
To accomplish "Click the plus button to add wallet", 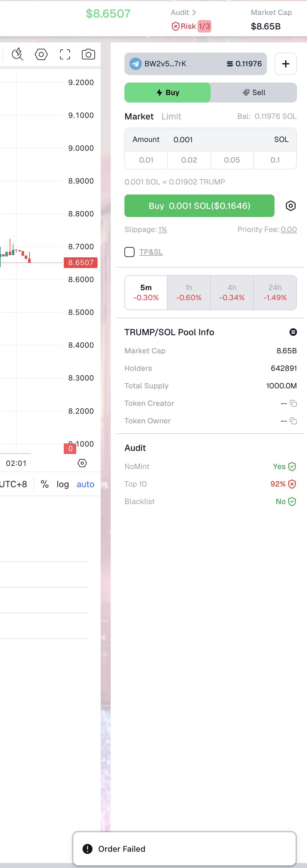I will [x=285, y=64].
